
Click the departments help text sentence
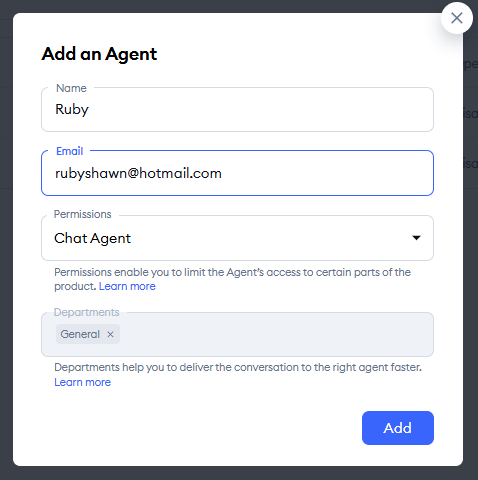[238, 367]
